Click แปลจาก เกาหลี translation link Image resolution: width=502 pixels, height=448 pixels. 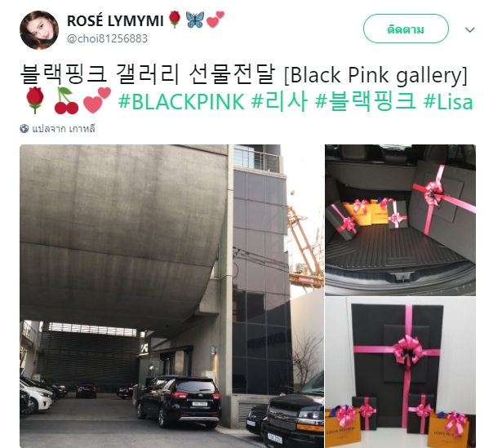(64, 129)
